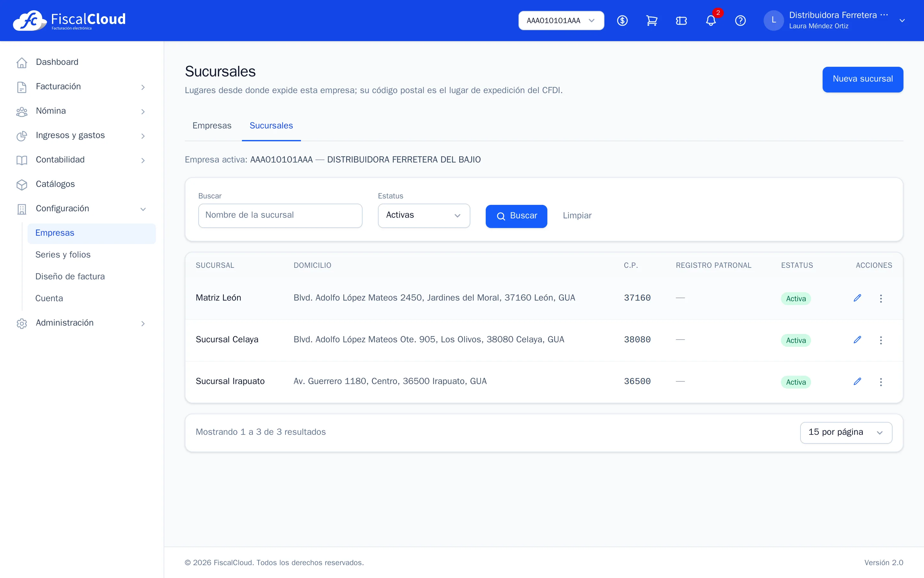Click the user avatar with letter L
This screenshot has height=578, width=924.
click(x=774, y=20)
